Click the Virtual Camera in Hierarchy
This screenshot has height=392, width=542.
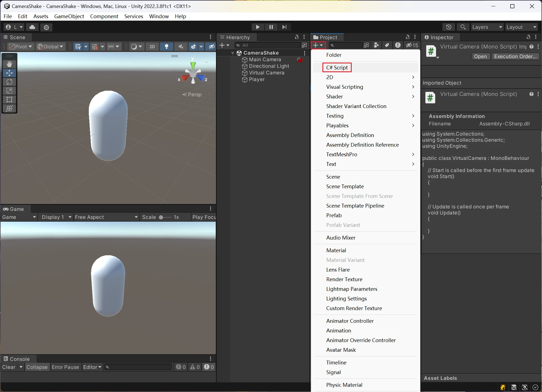click(267, 73)
